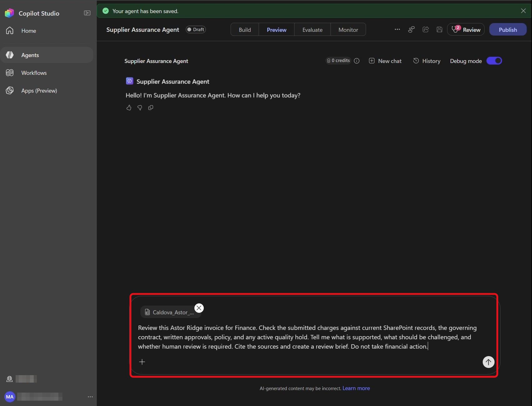Click into the message prompt text
This screenshot has height=406, width=532.
point(307,337)
